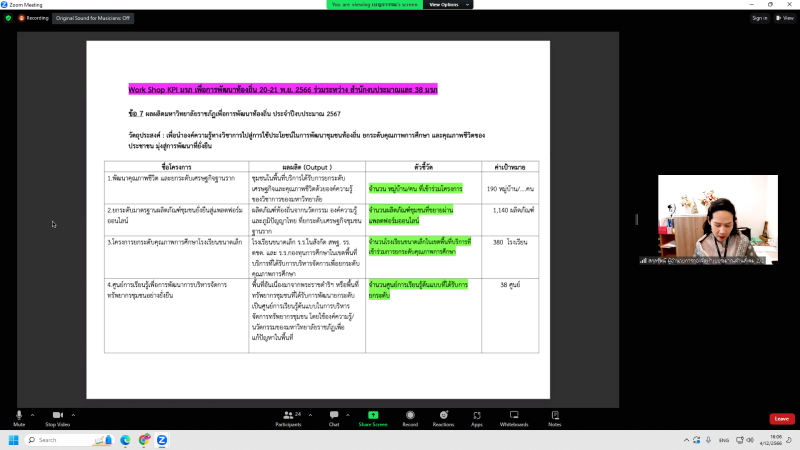Image resolution: width=800 pixels, height=450 pixels.
Task: Open the Chat panel
Action: pos(334,416)
